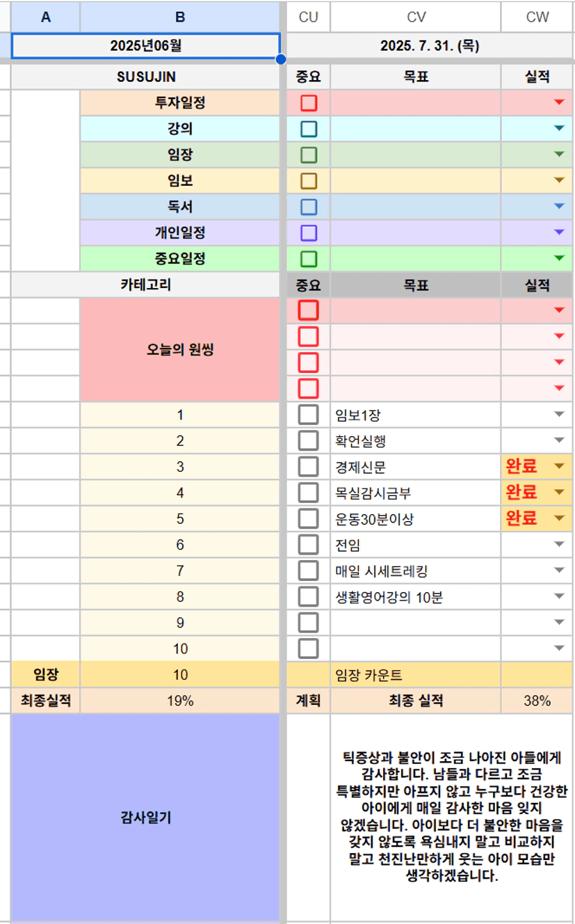
Task: Select column header B
Action: point(180,17)
